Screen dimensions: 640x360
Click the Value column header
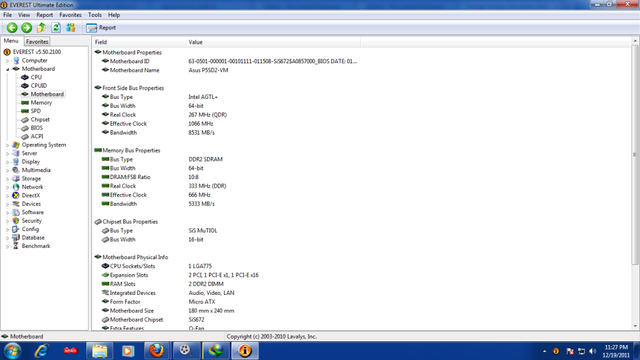pos(273,42)
